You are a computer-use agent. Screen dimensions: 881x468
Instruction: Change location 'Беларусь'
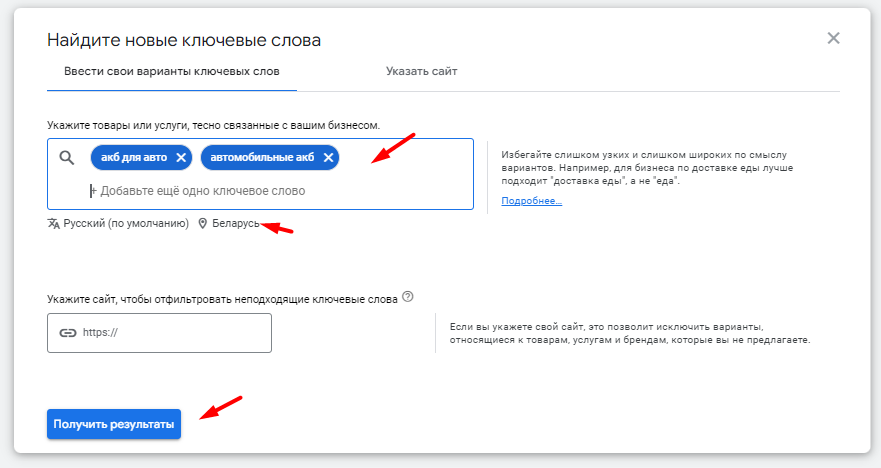pos(236,224)
